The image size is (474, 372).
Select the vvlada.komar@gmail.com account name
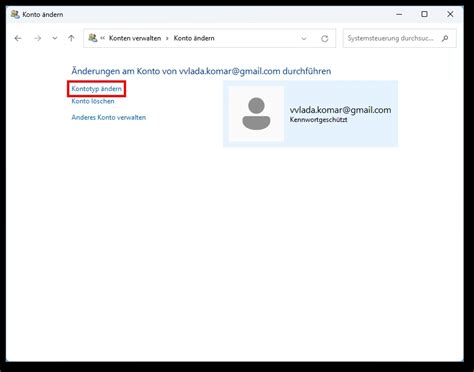click(340, 110)
